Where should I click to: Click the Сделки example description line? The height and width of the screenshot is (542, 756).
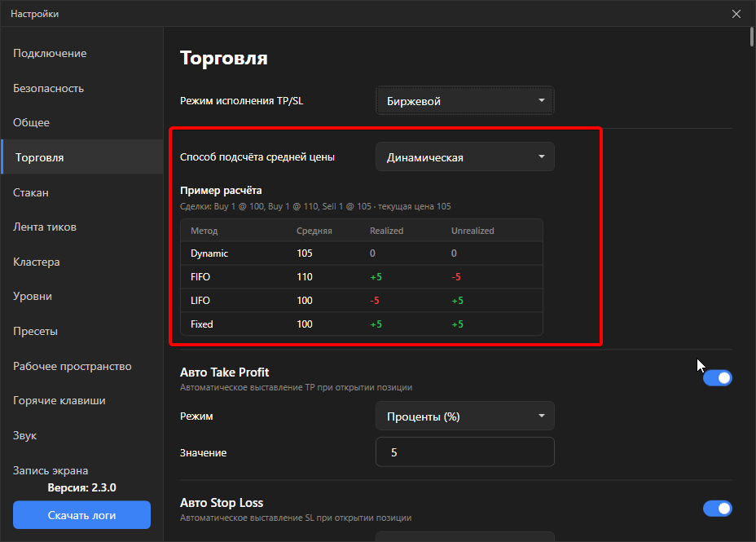(x=315, y=206)
